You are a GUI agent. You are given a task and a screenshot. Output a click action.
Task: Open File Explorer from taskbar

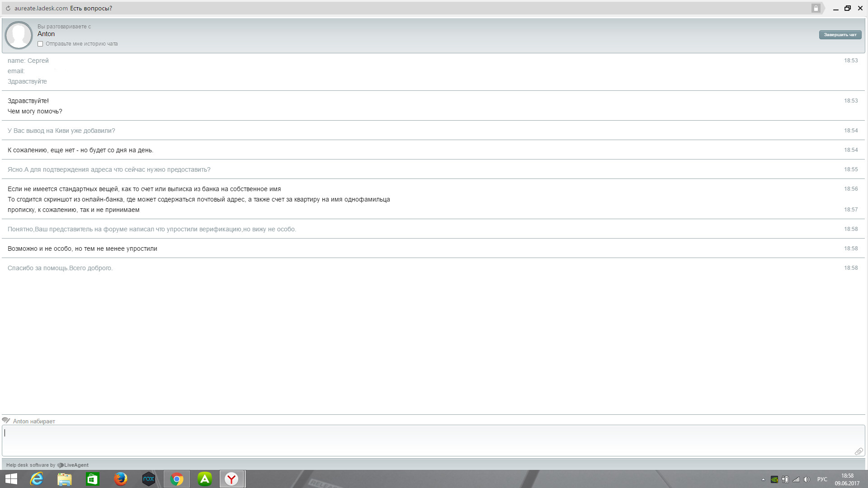click(x=65, y=479)
